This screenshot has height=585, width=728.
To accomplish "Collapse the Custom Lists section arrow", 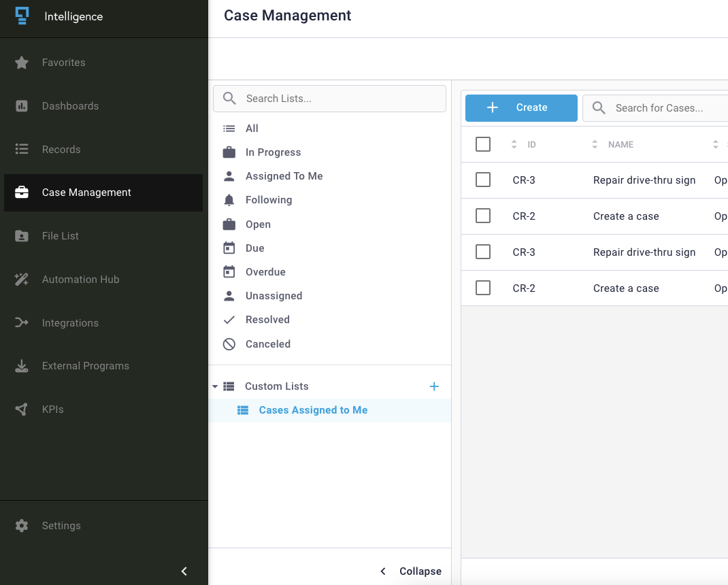I will click(215, 386).
